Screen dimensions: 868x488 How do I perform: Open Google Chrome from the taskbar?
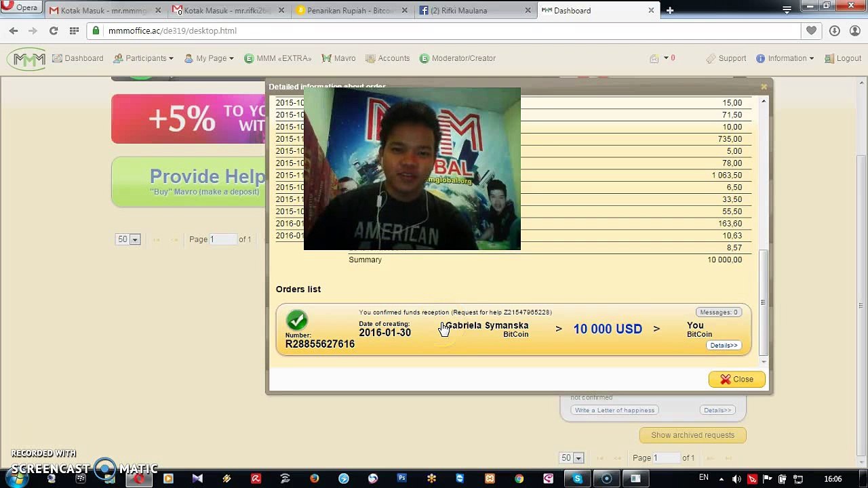(519, 479)
